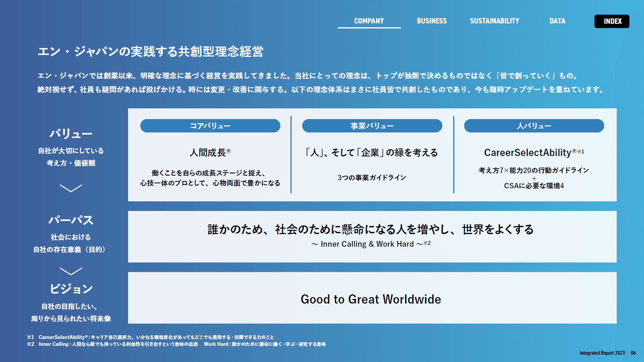Click the ビジョン heading on the left
This screenshot has height=362, width=644.
pos(71,289)
